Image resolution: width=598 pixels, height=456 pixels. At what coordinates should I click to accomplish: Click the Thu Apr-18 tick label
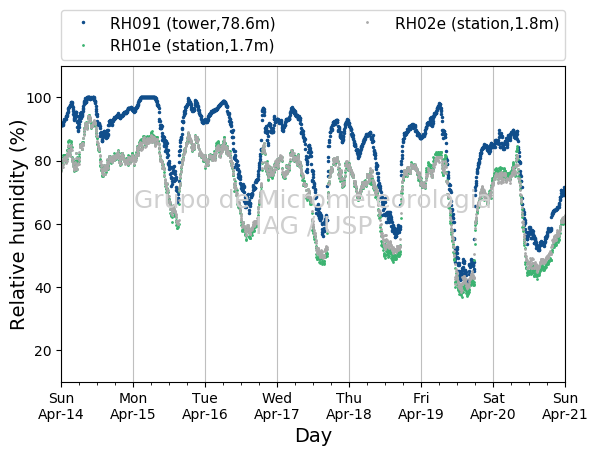(x=349, y=406)
